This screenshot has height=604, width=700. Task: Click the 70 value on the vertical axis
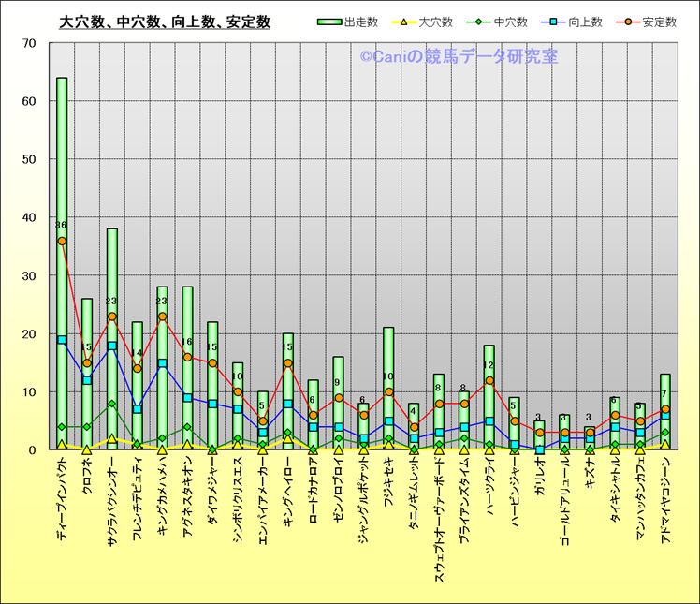coord(29,43)
